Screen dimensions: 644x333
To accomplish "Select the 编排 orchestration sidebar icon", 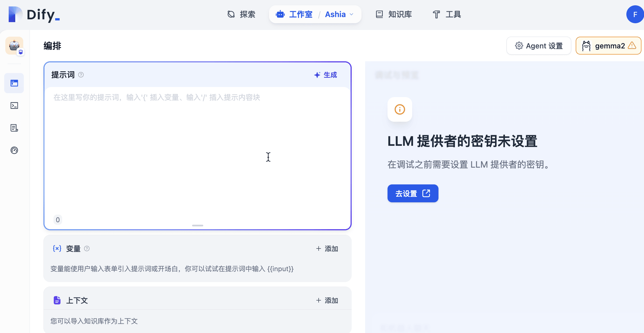I will coord(14,83).
